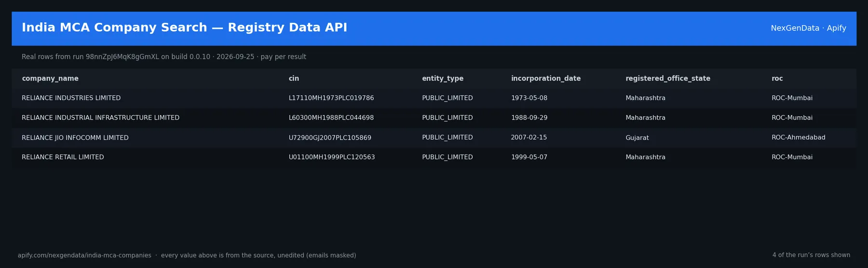The height and width of the screenshot is (268, 868).
Task: Click PUBLIC_LIMITED in Reliance Retail row
Action: (x=448, y=157)
